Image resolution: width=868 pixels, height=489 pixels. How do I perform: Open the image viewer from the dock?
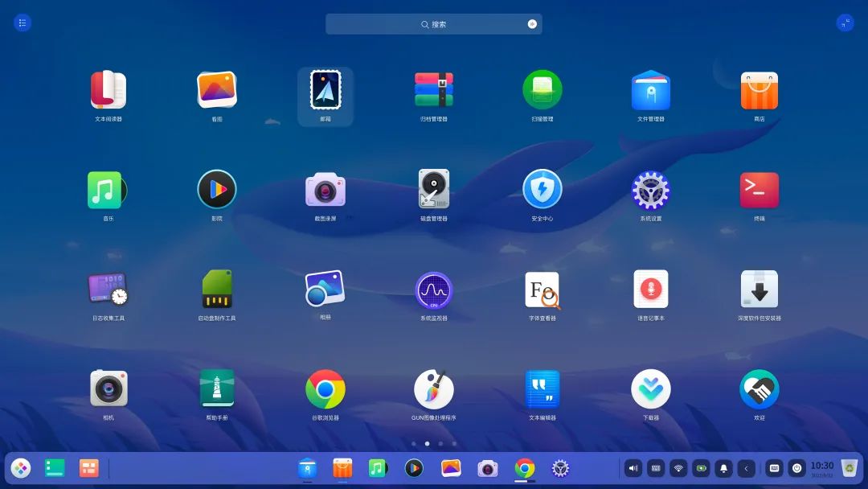coord(451,468)
